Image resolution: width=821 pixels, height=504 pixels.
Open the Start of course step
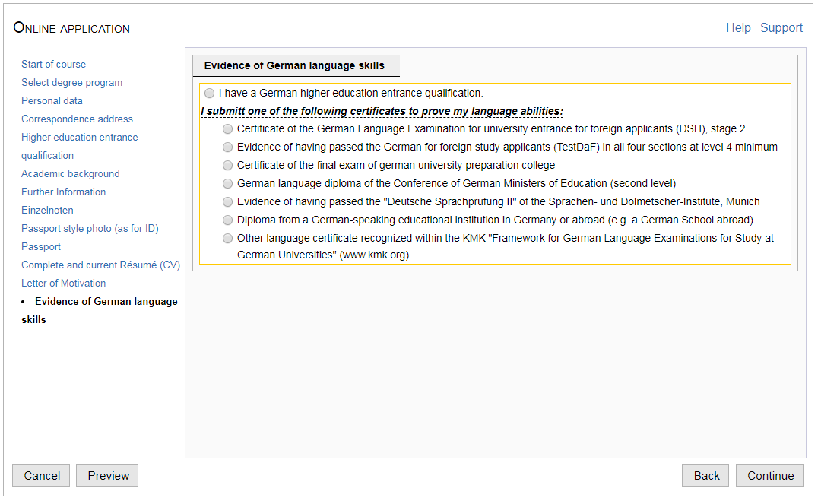click(53, 65)
